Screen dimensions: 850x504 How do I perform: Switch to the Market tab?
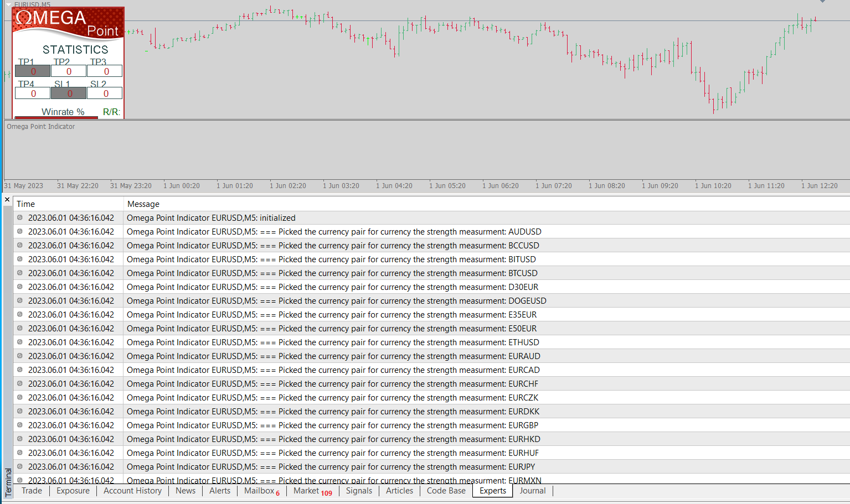point(313,491)
